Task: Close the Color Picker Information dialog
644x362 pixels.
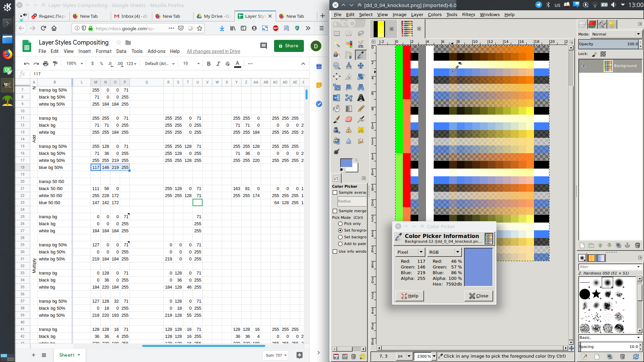Action: (x=479, y=296)
